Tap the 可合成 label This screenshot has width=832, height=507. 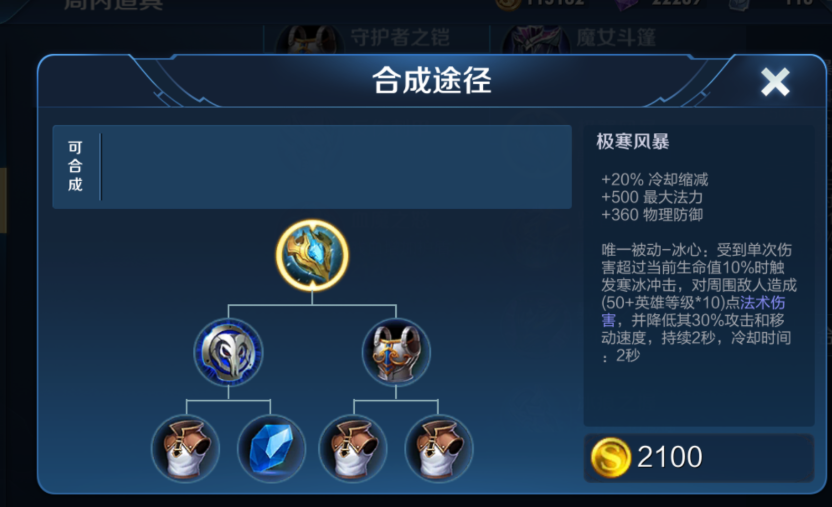click(x=75, y=166)
